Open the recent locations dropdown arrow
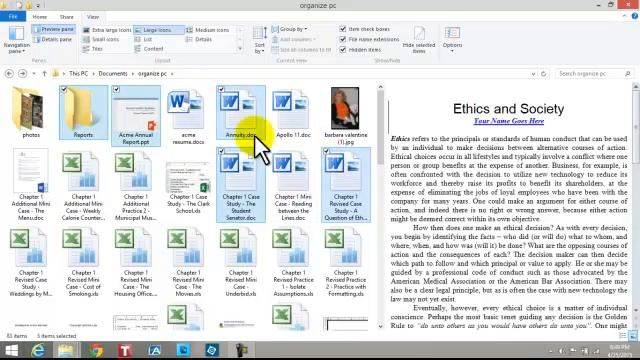Image resolution: width=640 pixels, height=360 pixels. [x=34, y=73]
